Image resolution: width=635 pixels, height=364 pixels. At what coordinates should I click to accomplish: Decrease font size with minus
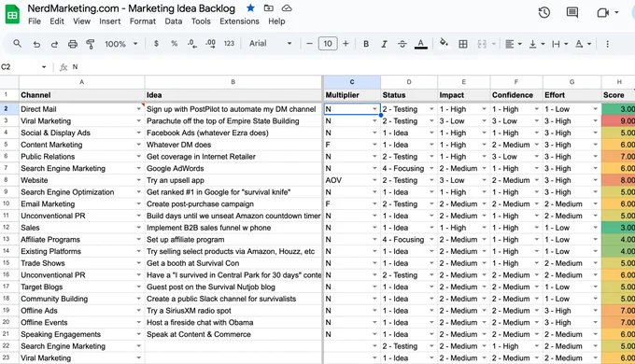point(309,43)
